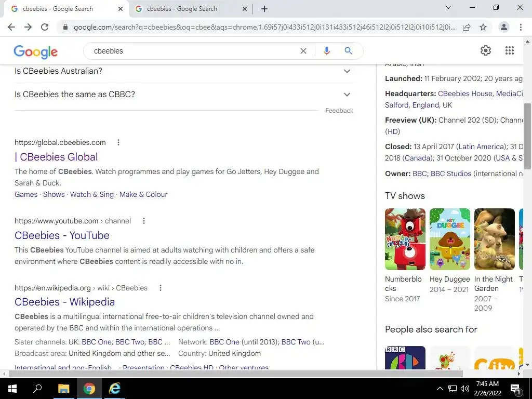Open Latin America link
The width and height of the screenshot is (532, 399).
481,147
